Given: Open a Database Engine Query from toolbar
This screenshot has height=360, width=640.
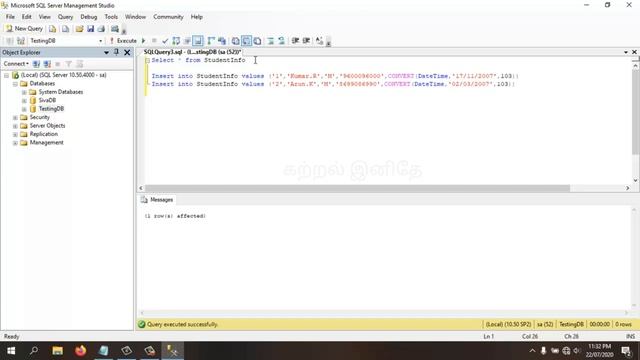Looking at the screenshot, I should pyautogui.click(x=53, y=29).
